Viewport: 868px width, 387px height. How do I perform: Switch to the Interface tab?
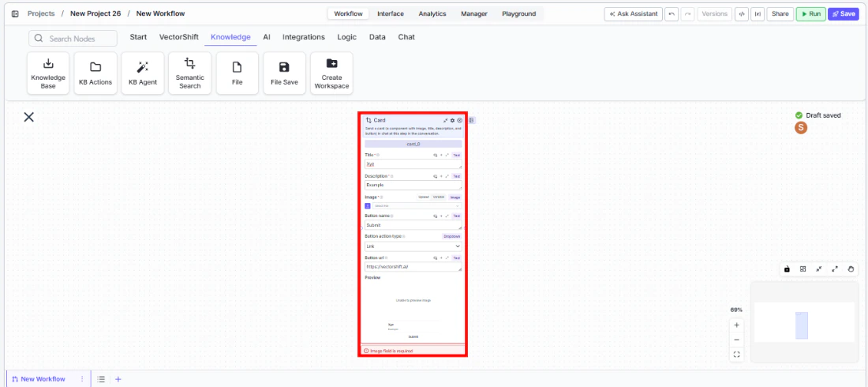pyautogui.click(x=391, y=14)
